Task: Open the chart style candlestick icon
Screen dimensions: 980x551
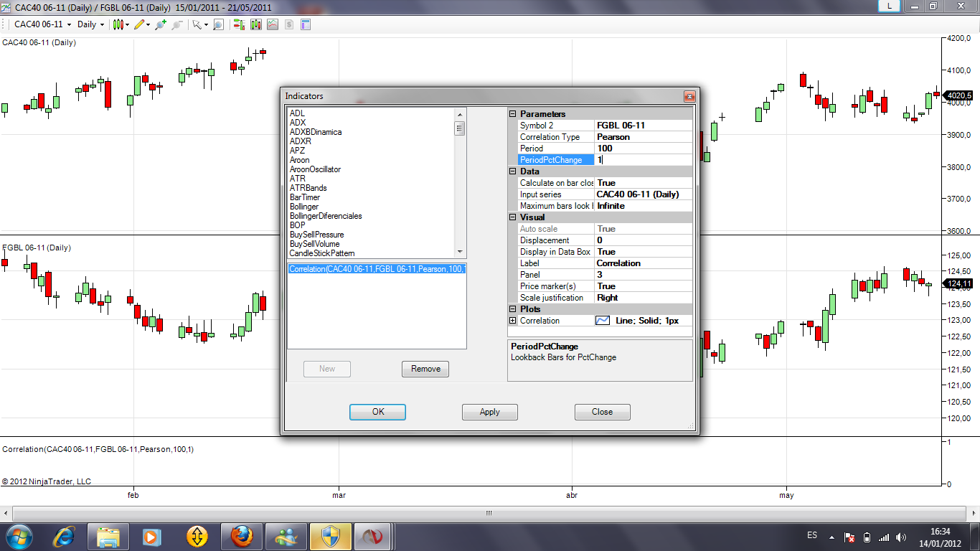Action: click(118, 24)
